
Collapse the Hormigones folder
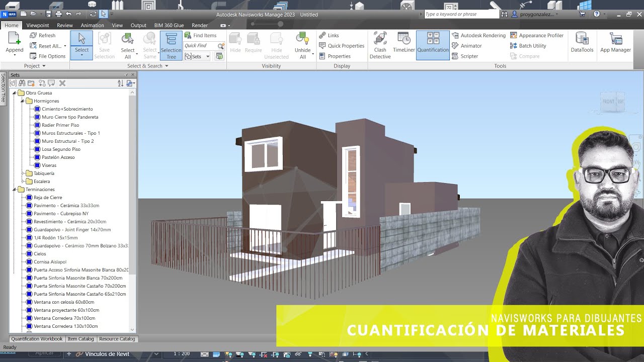23,101
